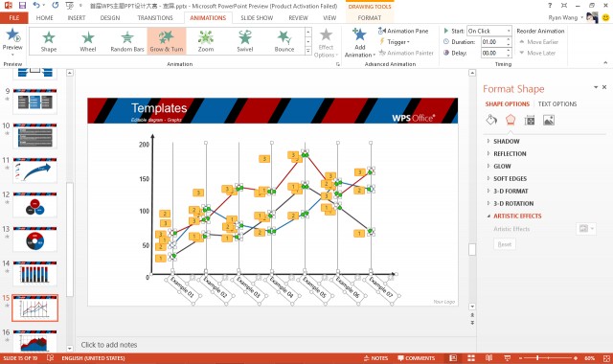Open the Transitions ribbon tab
The height and width of the screenshot is (364, 613).
coord(155,18)
